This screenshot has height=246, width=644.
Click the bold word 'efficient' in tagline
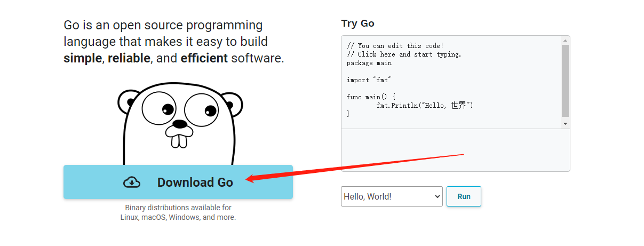click(204, 58)
